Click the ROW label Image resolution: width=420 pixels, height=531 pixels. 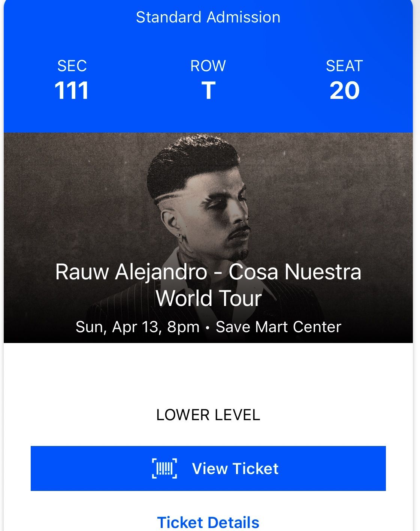(208, 66)
